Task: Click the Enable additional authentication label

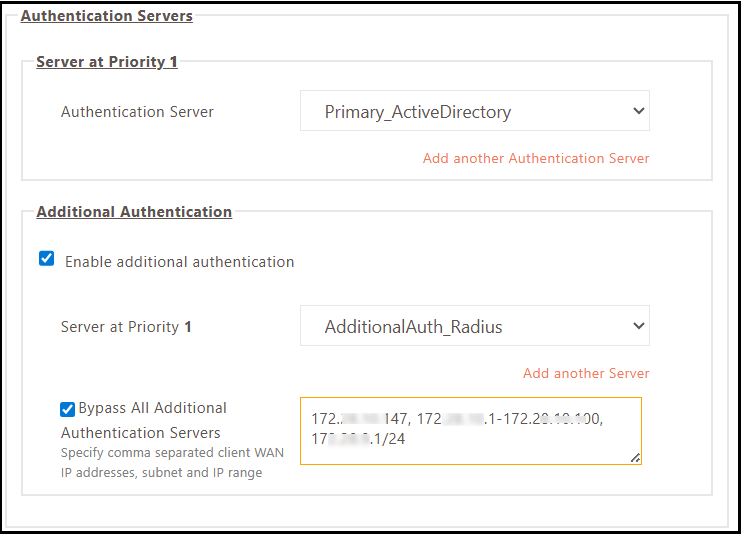Action: coord(179,262)
